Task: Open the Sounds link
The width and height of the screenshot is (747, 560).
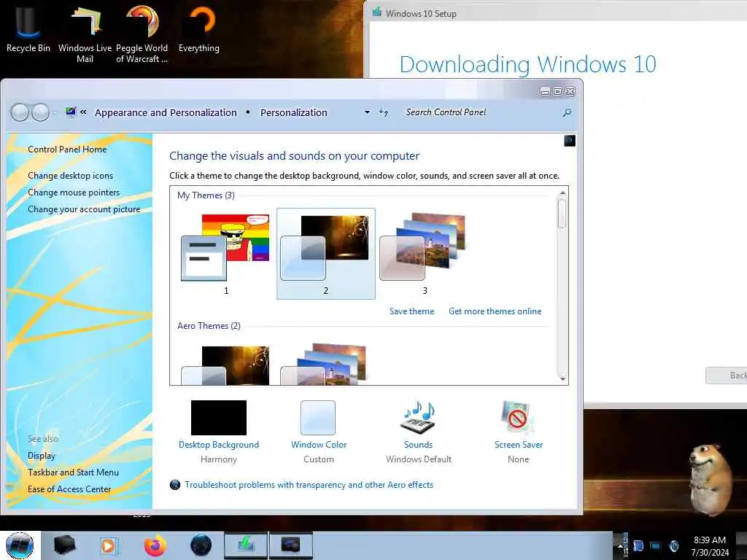Action: click(418, 444)
